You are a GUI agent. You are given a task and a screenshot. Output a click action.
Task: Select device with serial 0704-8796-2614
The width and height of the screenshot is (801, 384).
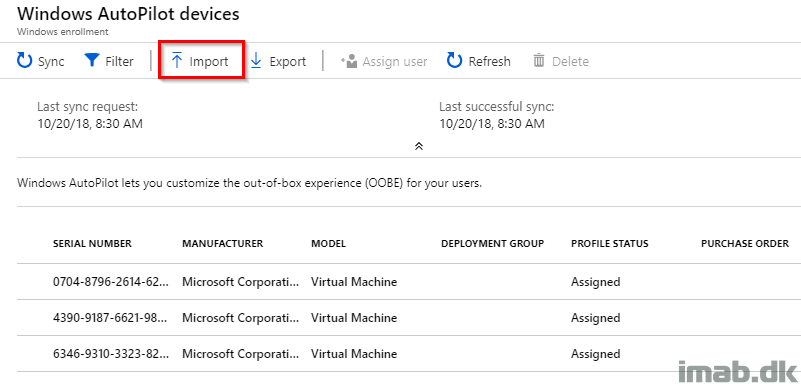[x=111, y=281]
